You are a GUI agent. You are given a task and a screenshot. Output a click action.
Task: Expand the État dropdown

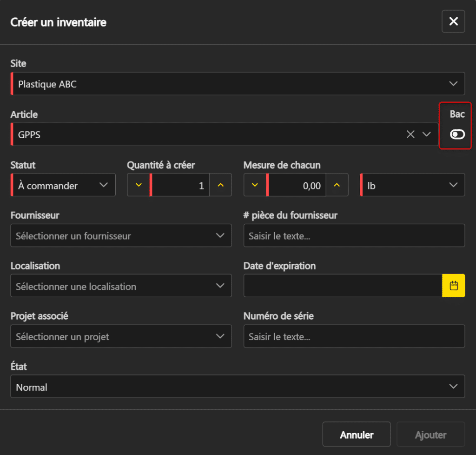click(237, 387)
